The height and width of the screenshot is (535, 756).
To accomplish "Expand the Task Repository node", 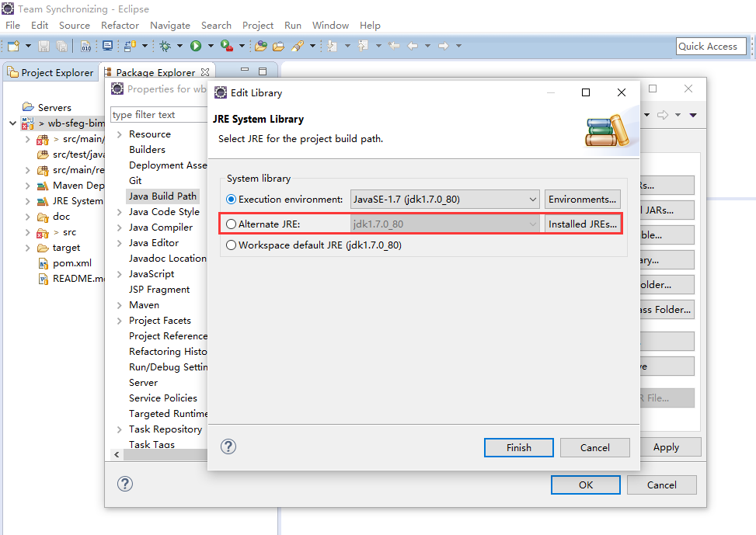I will (119, 429).
